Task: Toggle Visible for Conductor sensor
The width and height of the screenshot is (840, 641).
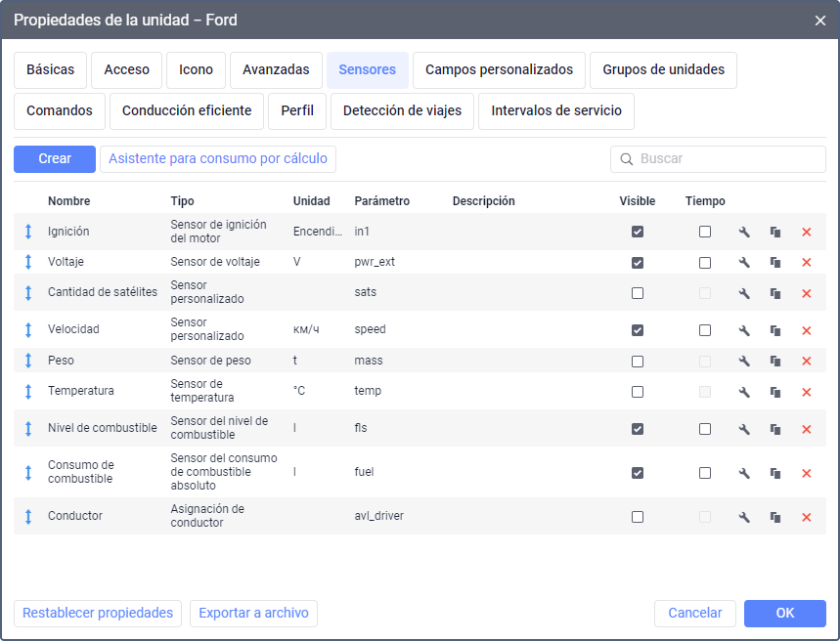Action: point(638,517)
